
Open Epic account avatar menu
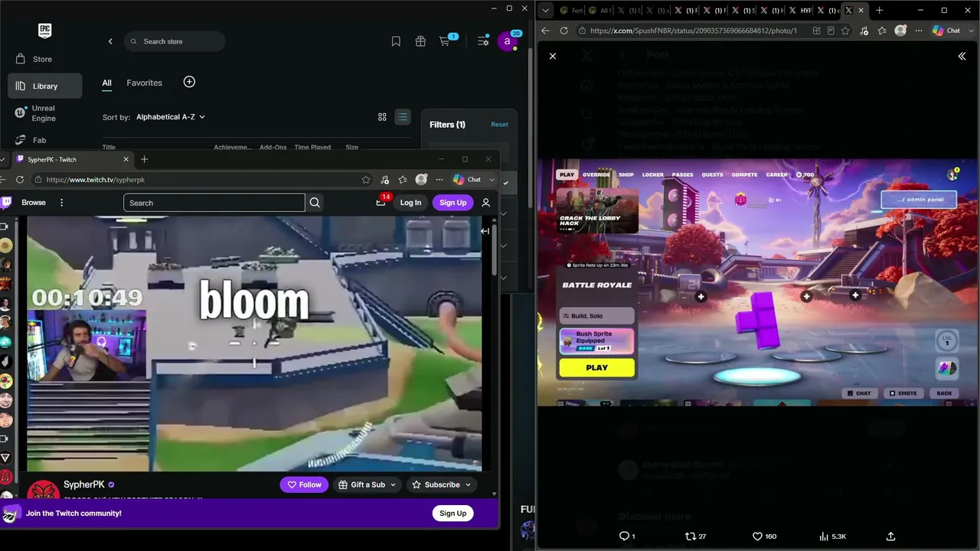click(508, 41)
